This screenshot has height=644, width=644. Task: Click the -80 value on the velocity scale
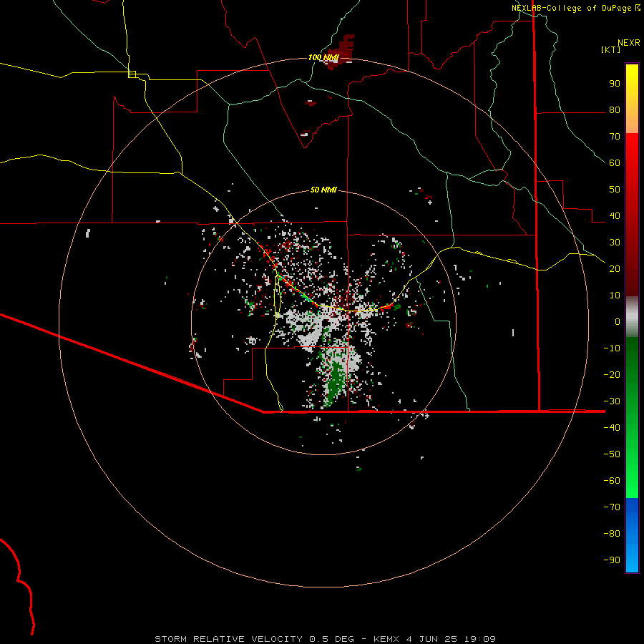612,534
